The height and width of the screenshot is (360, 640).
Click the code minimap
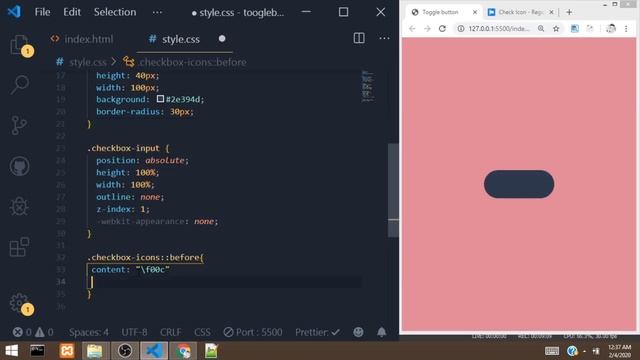pos(367,87)
